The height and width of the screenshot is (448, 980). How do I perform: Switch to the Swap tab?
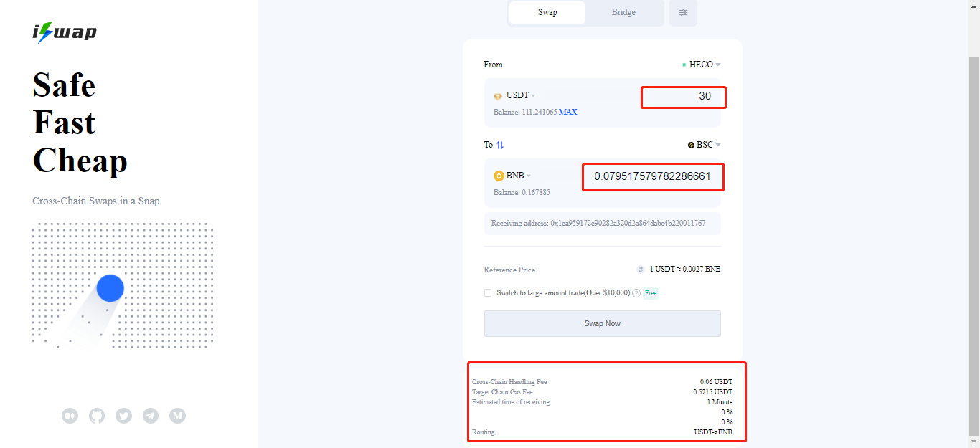pyautogui.click(x=547, y=12)
